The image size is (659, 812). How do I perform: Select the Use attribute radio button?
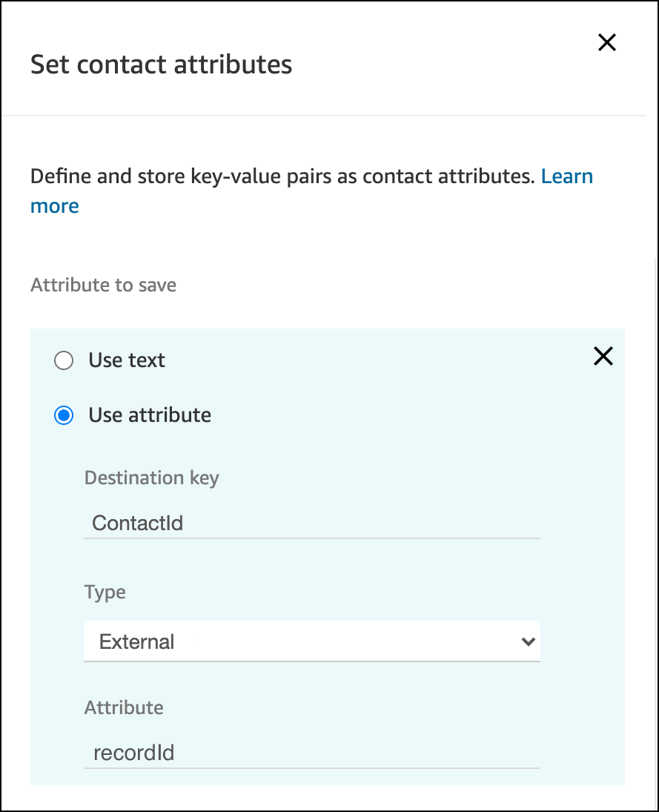pos(64,415)
